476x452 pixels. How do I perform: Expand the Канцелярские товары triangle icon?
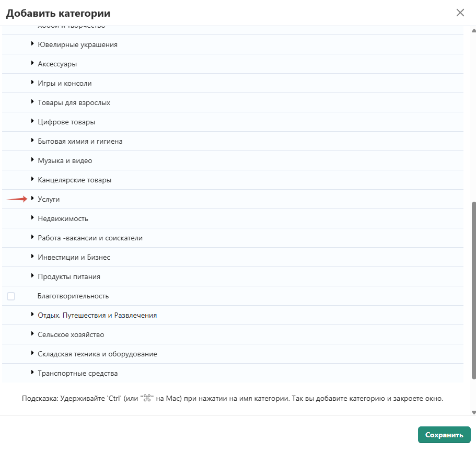(32, 180)
